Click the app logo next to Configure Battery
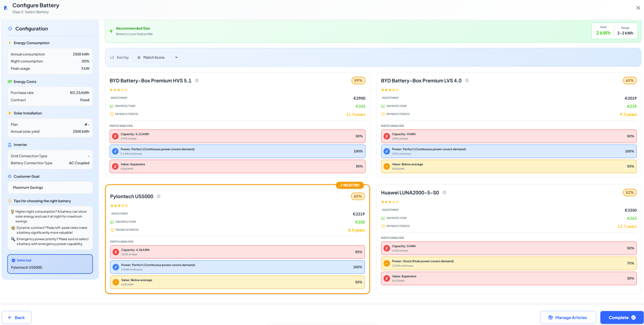Image resolution: width=644 pixels, height=325 pixels. pyautogui.click(x=5, y=8)
